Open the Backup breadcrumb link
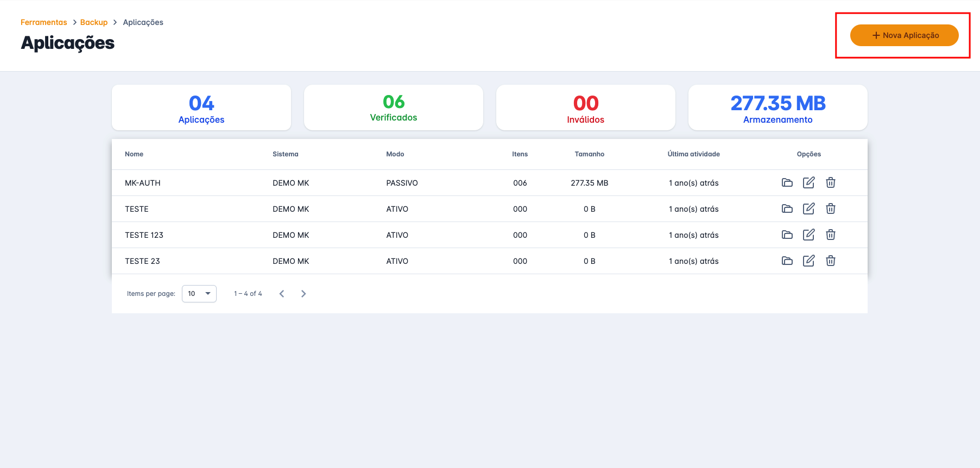The image size is (980, 468). coord(94,22)
